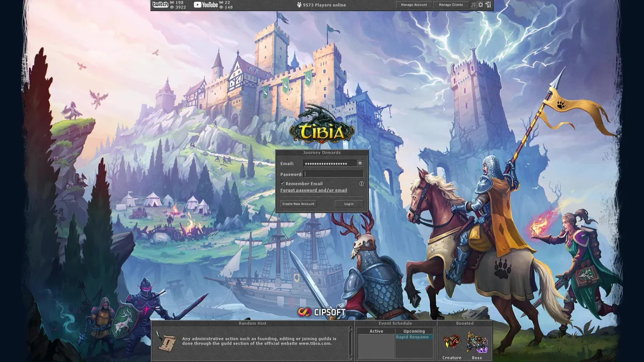Open the settings gear icon

pyautogui.click(x=480, y=5)
